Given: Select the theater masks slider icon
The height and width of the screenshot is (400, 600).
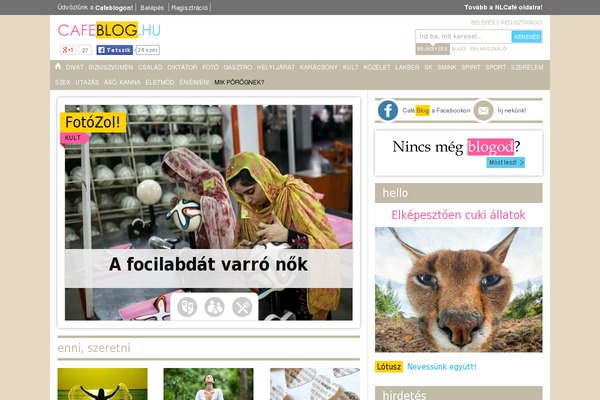Looking at the screenshot, I should click(x=187, y=307).
